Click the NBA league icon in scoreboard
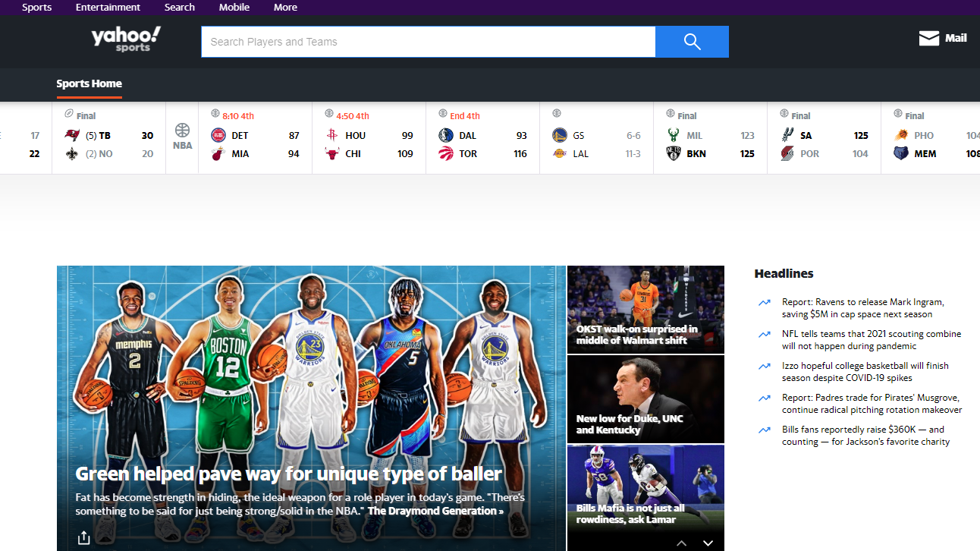Viewport: 980px width, 551px height. point(182,136)
